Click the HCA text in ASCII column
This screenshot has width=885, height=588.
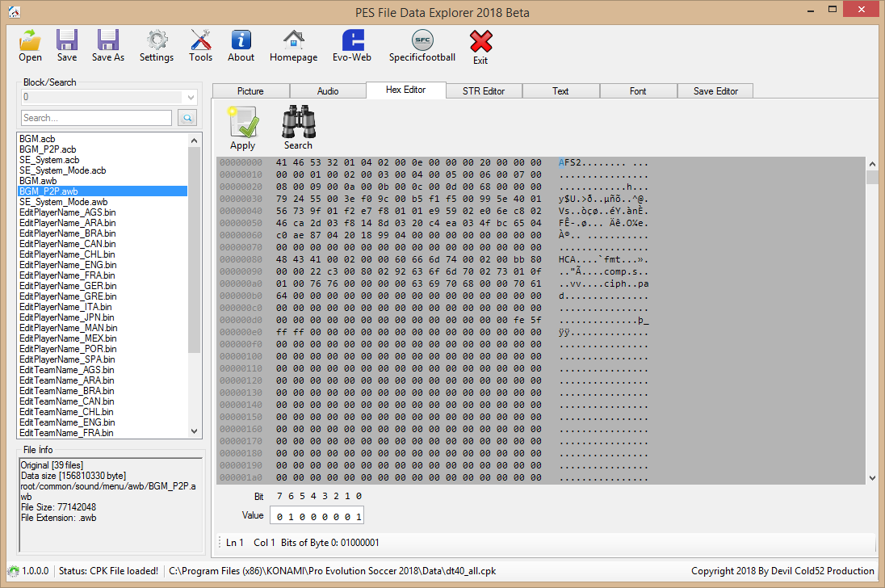point(567,259)
